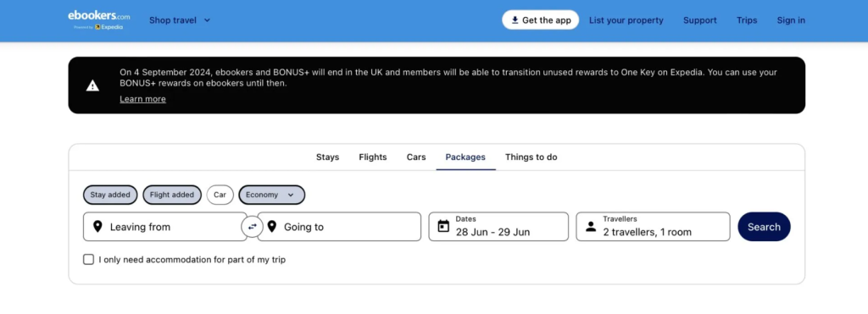Click the location pin in Leaving from

click(97, 227)
